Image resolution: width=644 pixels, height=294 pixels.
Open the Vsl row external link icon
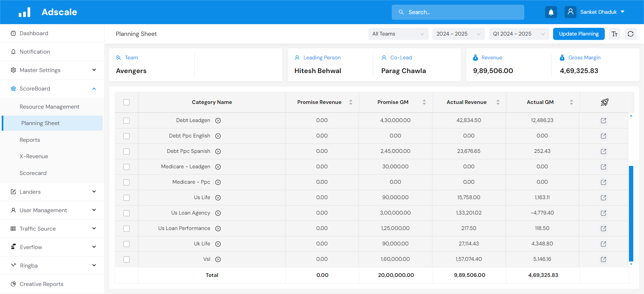(603, 259)
